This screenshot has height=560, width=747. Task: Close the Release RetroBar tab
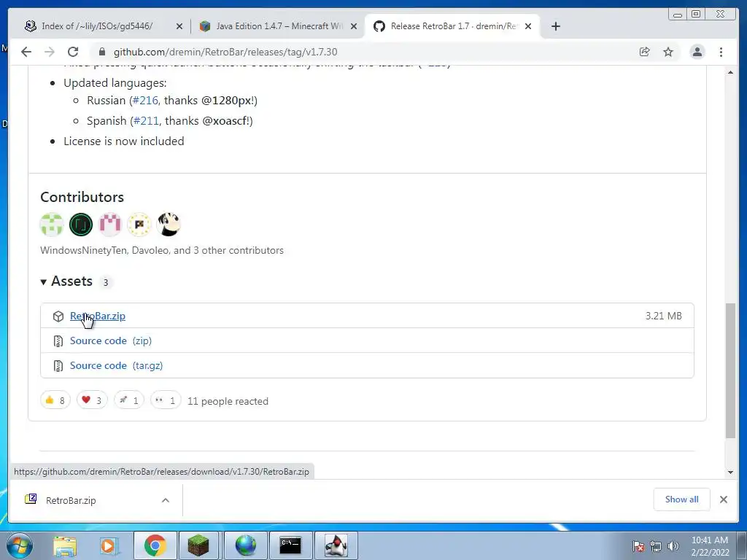(528, 26)
